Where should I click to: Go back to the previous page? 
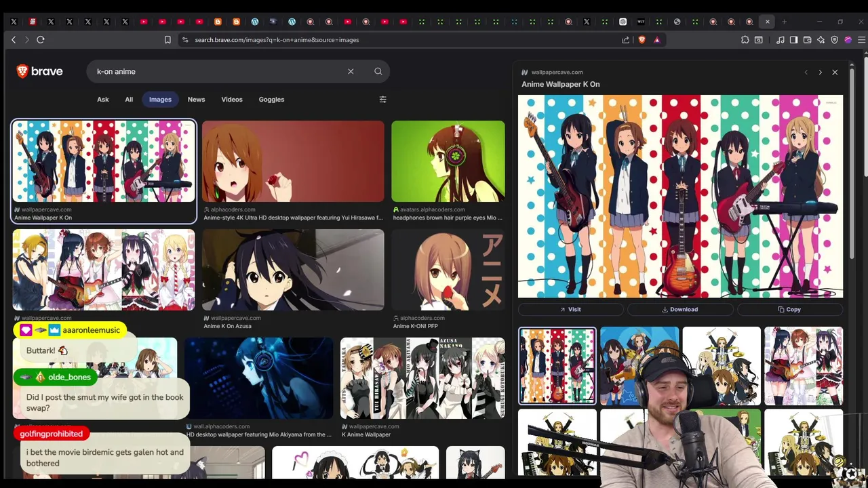coord(14,40)
